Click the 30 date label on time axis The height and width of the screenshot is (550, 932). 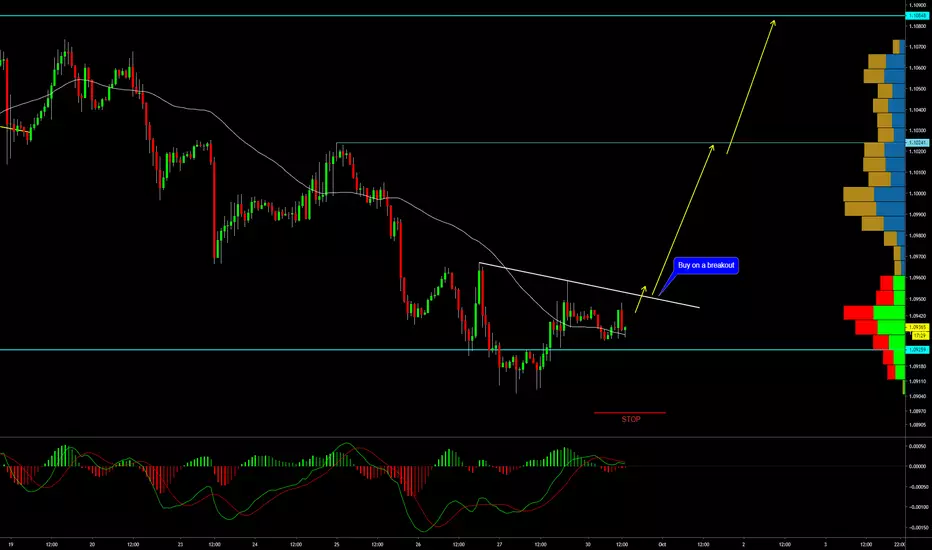(588, 544)
